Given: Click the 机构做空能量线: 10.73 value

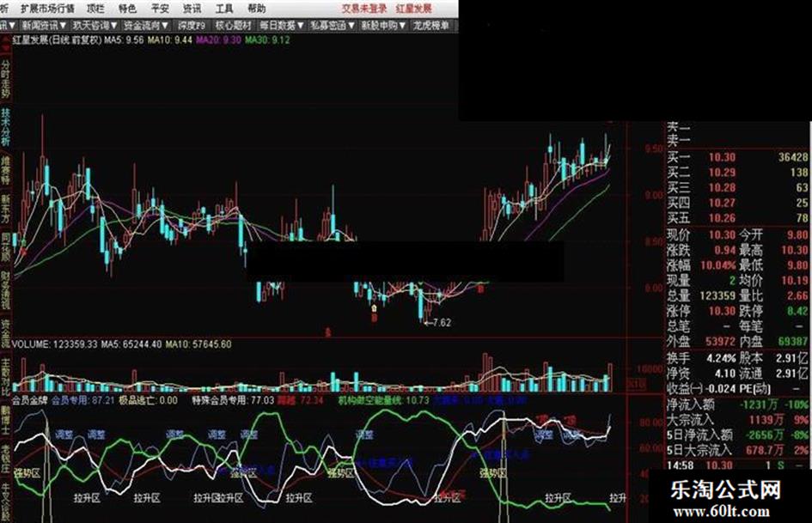Looking at the screenshot, I should coord(384,400).
